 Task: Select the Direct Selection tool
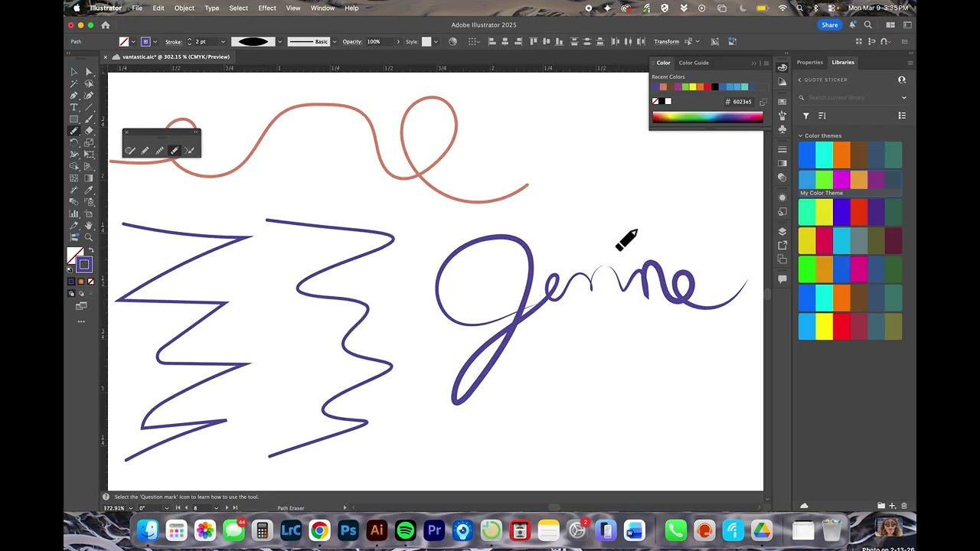point(89,72)
